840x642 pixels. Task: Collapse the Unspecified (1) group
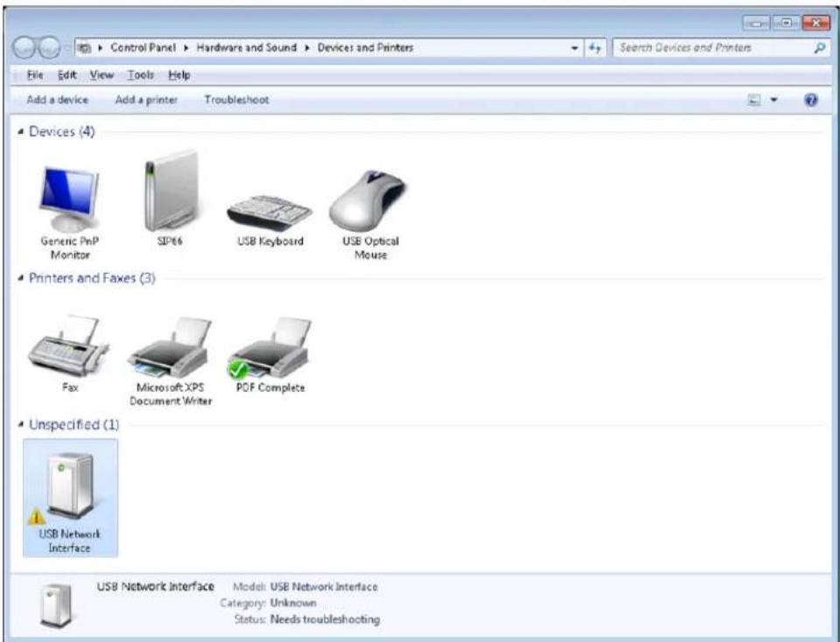tap(21, 424)
